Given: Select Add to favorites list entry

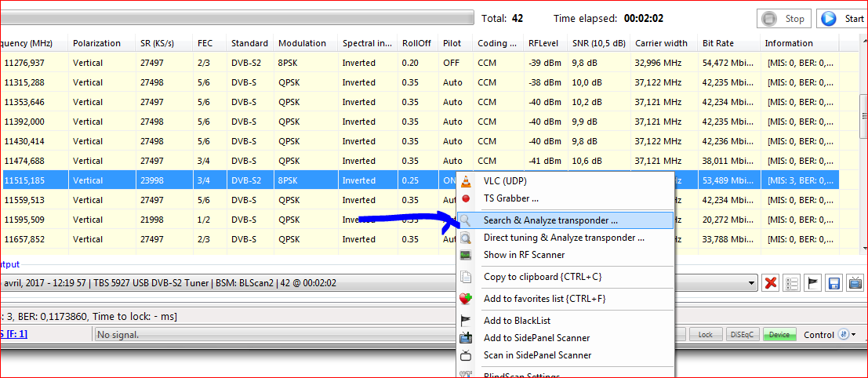Looking at the screenshot, I should coord(544,299).
